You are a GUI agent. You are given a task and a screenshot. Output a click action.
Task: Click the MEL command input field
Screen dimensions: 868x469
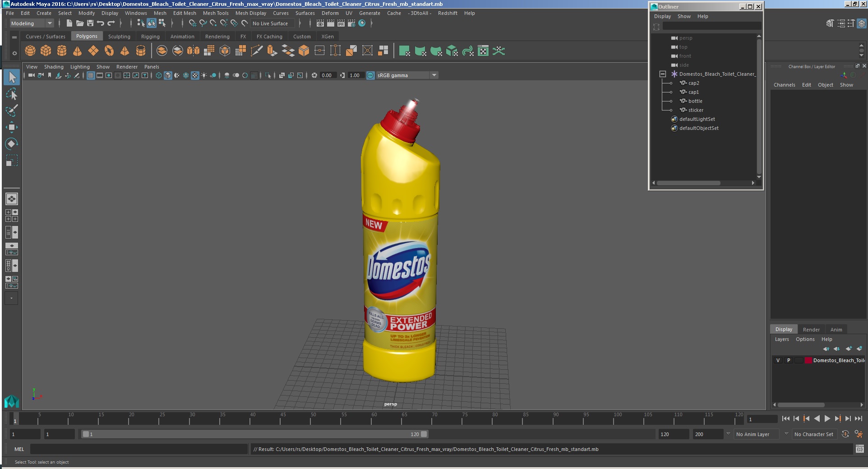(139, 449)
